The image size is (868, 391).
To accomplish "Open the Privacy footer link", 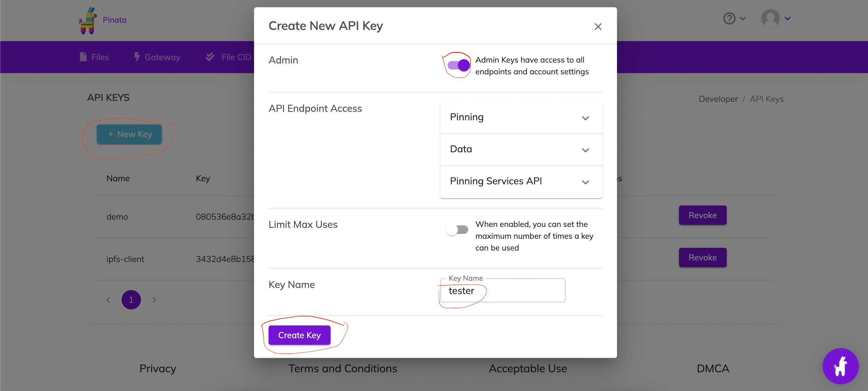I will (x=157, y=368).
